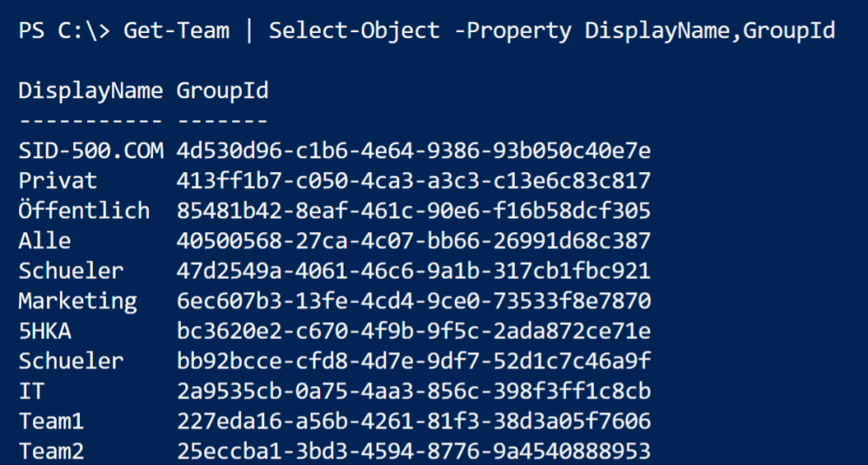868x465 pixels.
Task: Click the Privat team name
Action: click(x=57, y=181)
